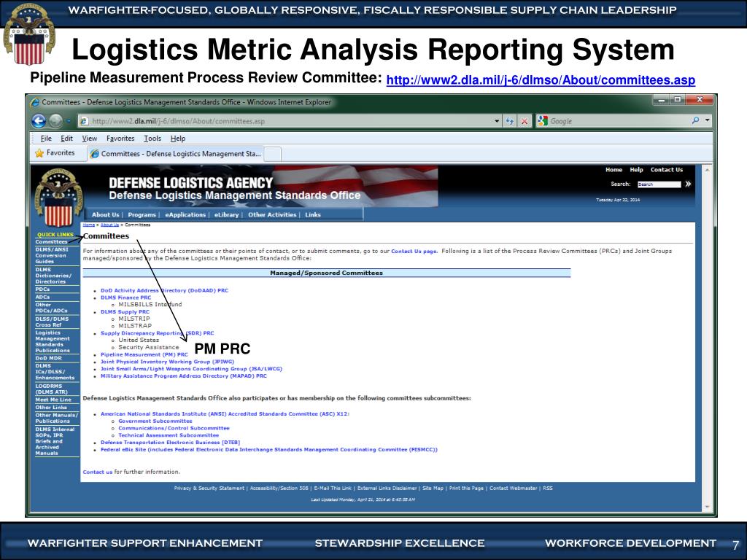The image size is (747, 560).
Task: Click the browser Forward arrow button
Action: click(x=55, y=121)
